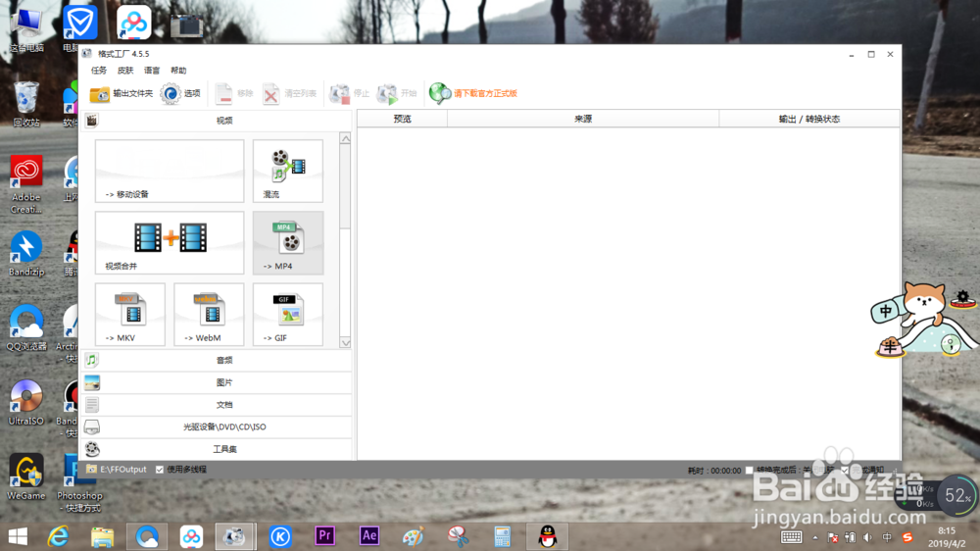Open QQ Browser on the taskbar
Screen dimensions: 980x551
[147, 536]
